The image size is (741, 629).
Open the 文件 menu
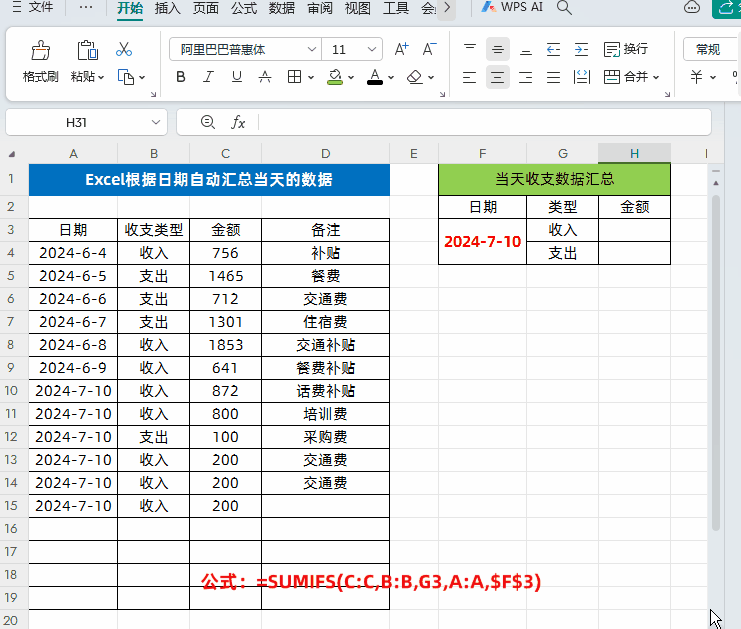(x=33, y=8)
